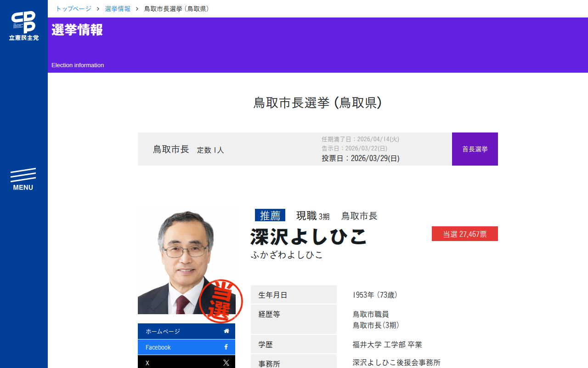Click the 定数 1人 text

click(210, 150)
